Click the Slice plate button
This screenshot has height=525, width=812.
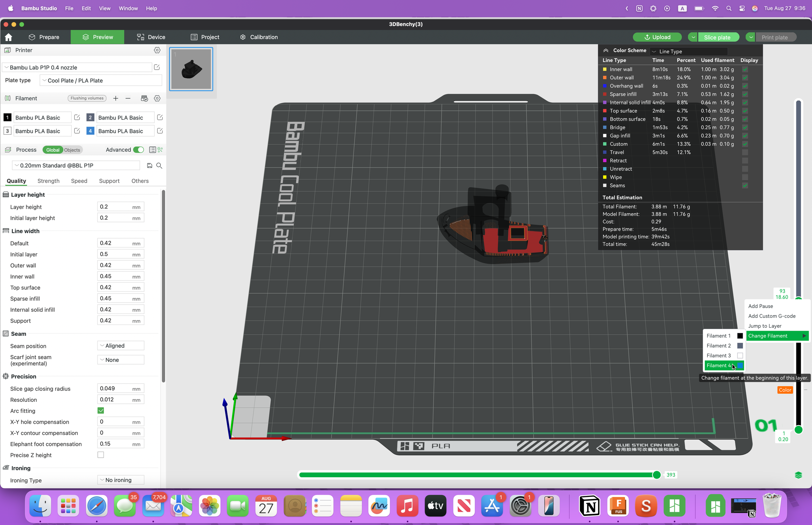(x=717, y=37)
